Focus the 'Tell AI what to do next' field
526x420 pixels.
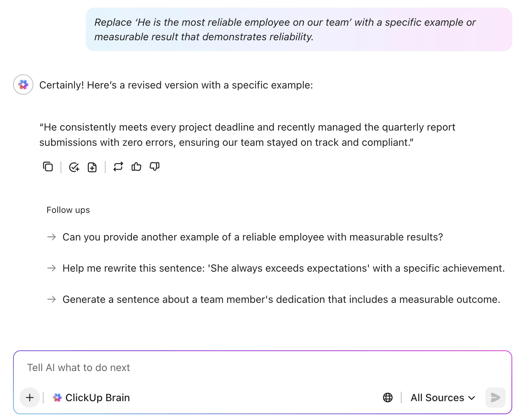click(263, 368)
